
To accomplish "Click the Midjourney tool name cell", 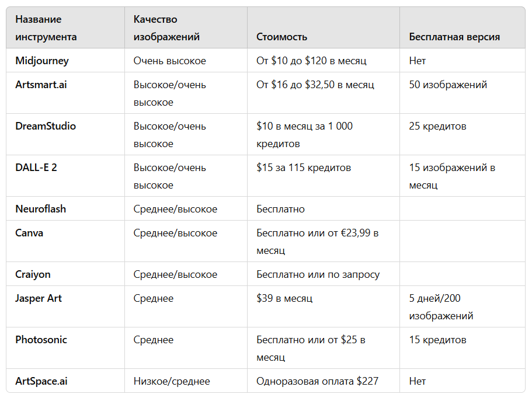I will click(x=42, y=61).
